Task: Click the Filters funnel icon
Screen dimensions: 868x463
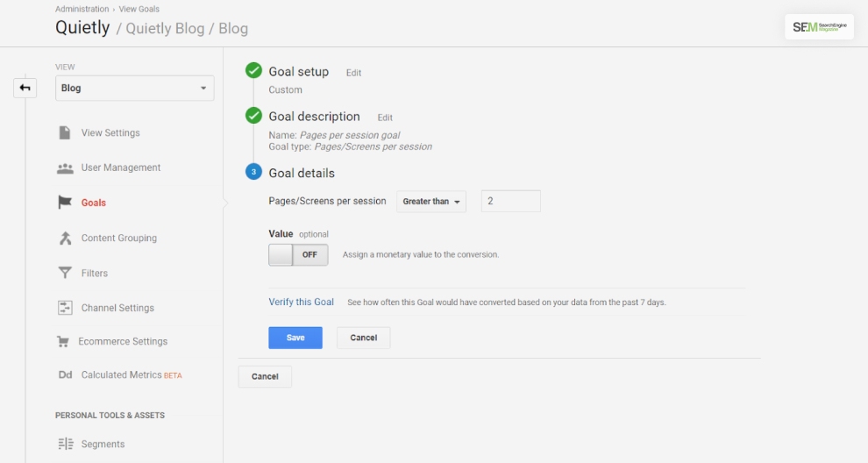Action: coord(65,273)
